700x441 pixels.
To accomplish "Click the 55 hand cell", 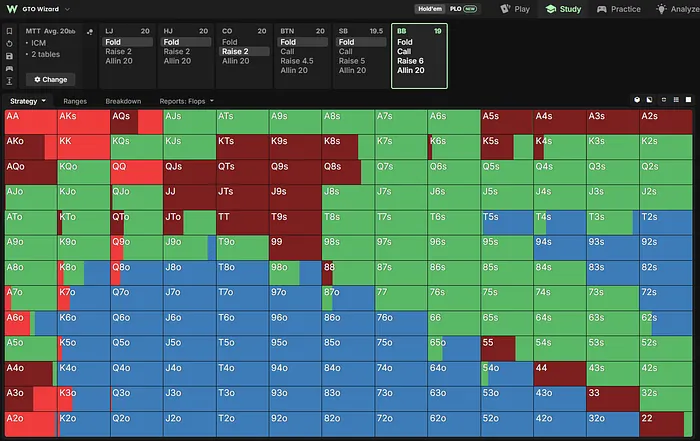I will [x=507, y=349].
